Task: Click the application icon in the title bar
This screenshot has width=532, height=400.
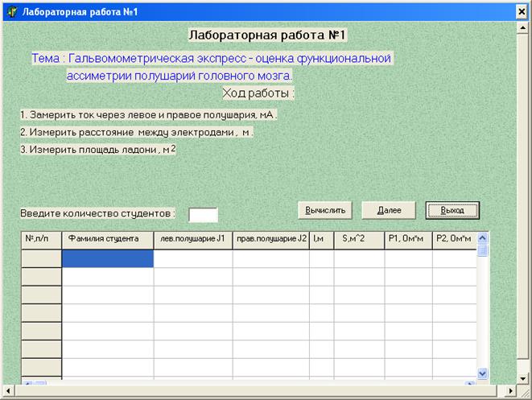Action: click(10, 11)
